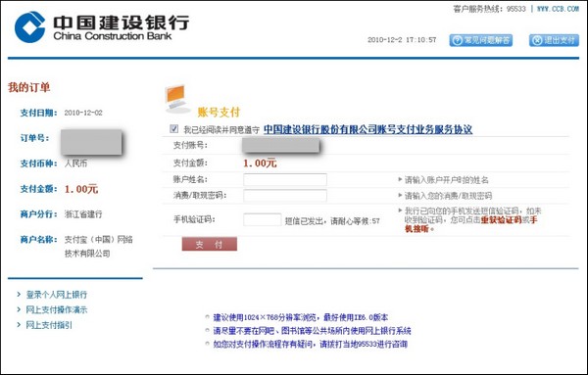
Task: Click the China Construction Bank logo
Action: pos(102,27)
